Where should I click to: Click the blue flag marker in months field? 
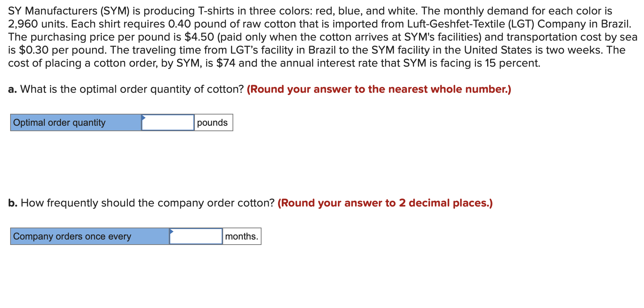(x=171, y=232)
